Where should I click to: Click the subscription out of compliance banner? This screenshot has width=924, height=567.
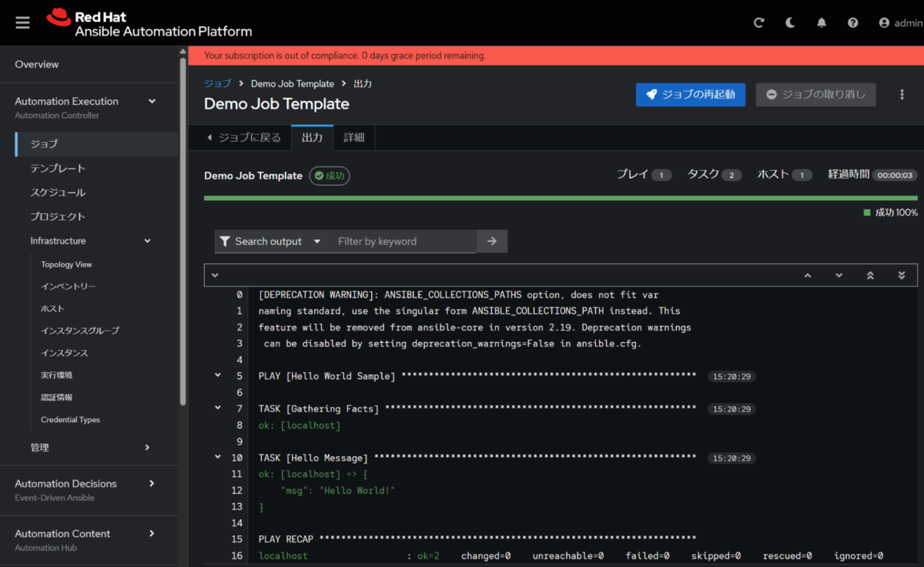coord(556,55)
